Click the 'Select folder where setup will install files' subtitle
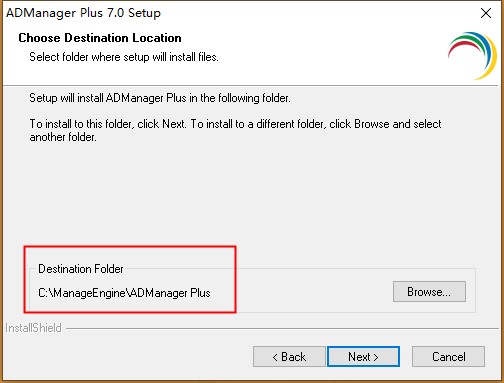 tap(124, 57)
